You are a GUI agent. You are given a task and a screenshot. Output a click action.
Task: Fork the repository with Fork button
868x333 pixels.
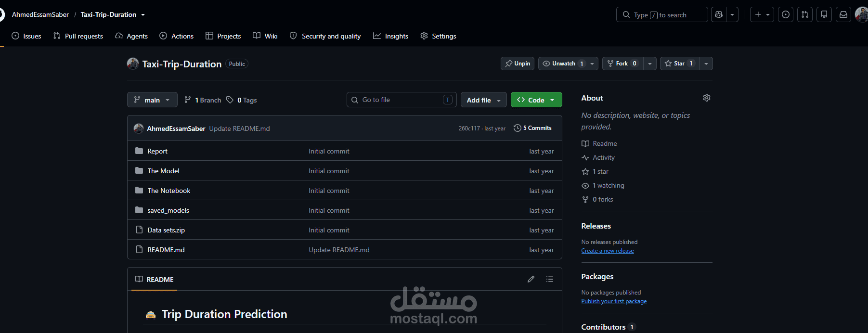point(623,64)
